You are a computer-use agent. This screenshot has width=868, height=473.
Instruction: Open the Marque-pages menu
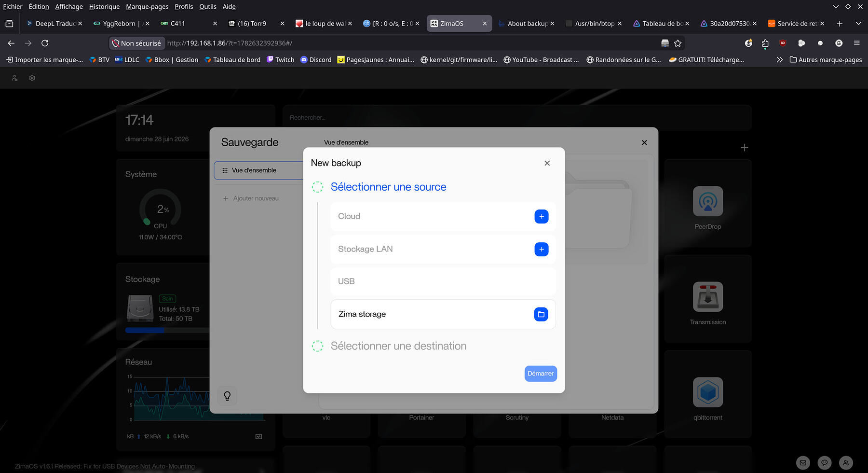point(147,7)
